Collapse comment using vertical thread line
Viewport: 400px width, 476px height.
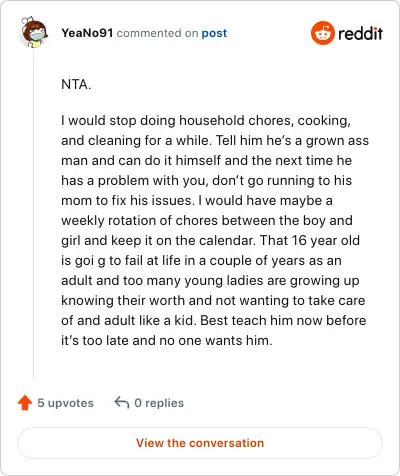[x=33, y=213]
